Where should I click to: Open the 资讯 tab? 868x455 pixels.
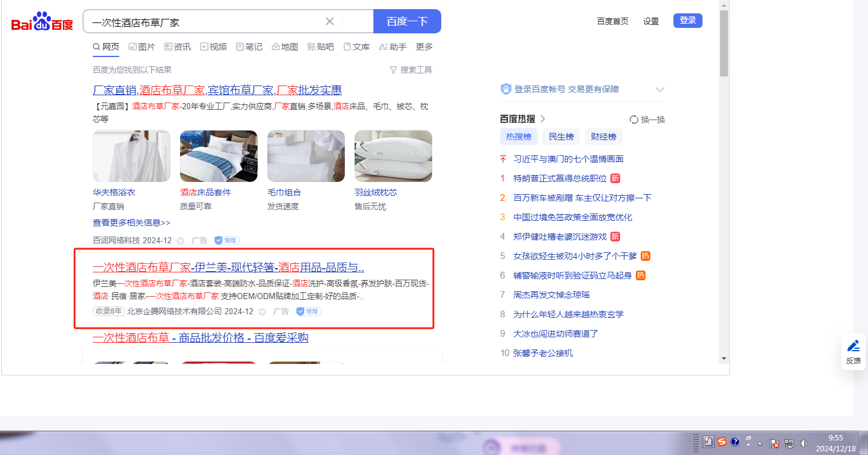coord(178,47)
